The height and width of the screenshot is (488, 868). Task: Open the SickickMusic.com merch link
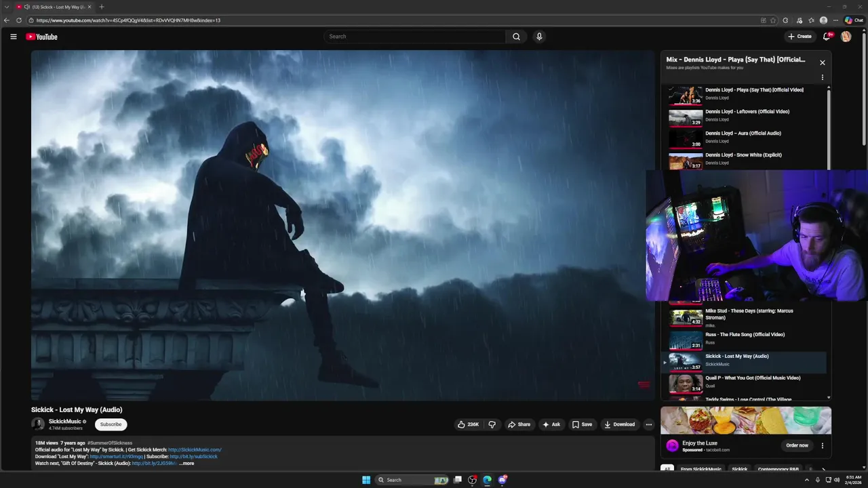click(x=195, y=450)
